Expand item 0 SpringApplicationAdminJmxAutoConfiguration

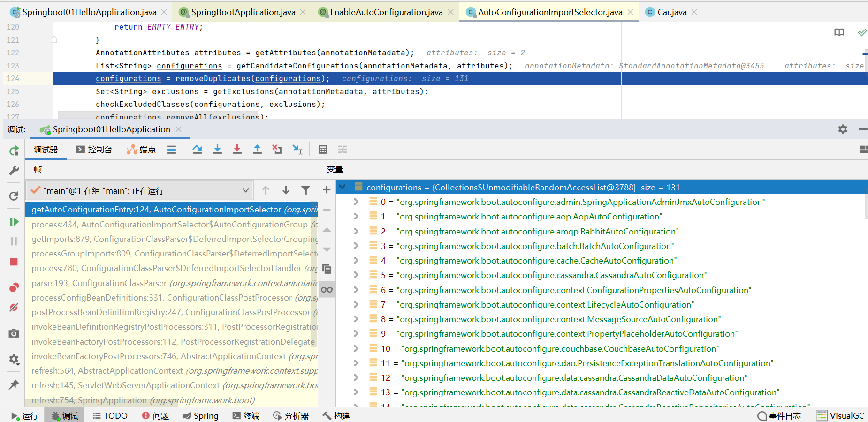coord(356,202)
